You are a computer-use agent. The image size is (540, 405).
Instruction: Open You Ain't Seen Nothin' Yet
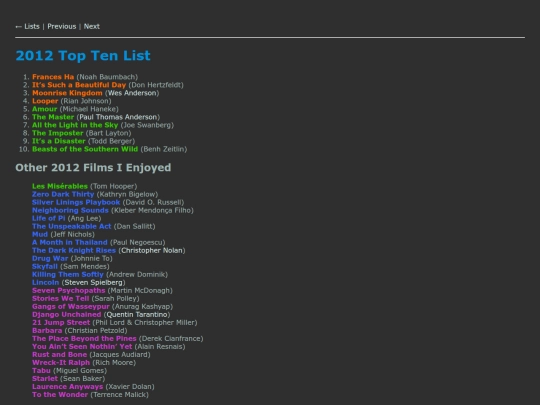(82, 347)
